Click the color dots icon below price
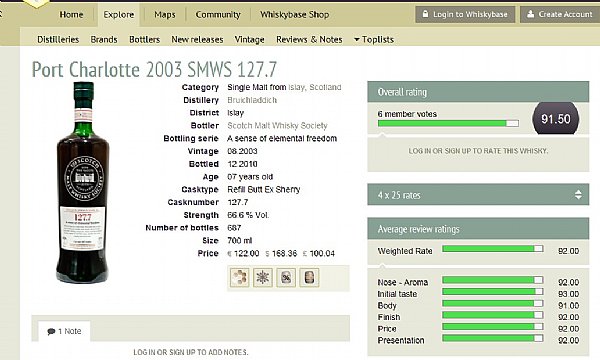 (240, 277)
